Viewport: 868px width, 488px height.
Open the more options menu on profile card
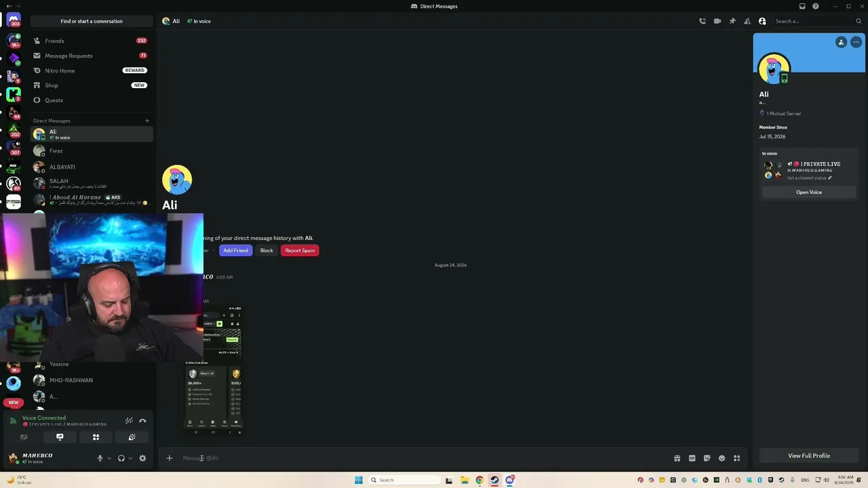[x=856, y=42]
